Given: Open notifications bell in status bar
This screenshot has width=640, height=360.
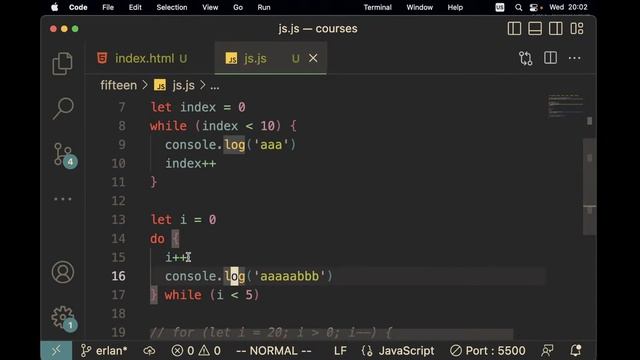Looking at the screenshot, I should pos(576,351).
